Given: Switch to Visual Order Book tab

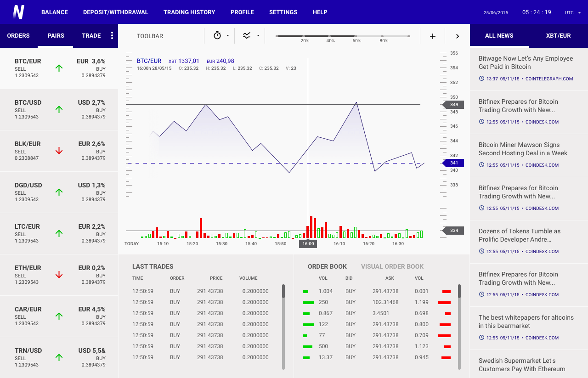Looking at the screenshot, I should (392, 266).
